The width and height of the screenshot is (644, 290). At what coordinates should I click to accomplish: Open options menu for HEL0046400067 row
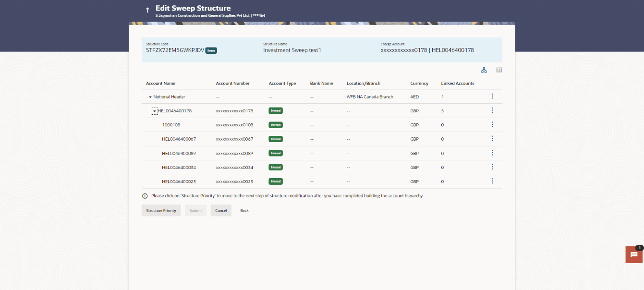pyautogui.click(x=492, y=139)
